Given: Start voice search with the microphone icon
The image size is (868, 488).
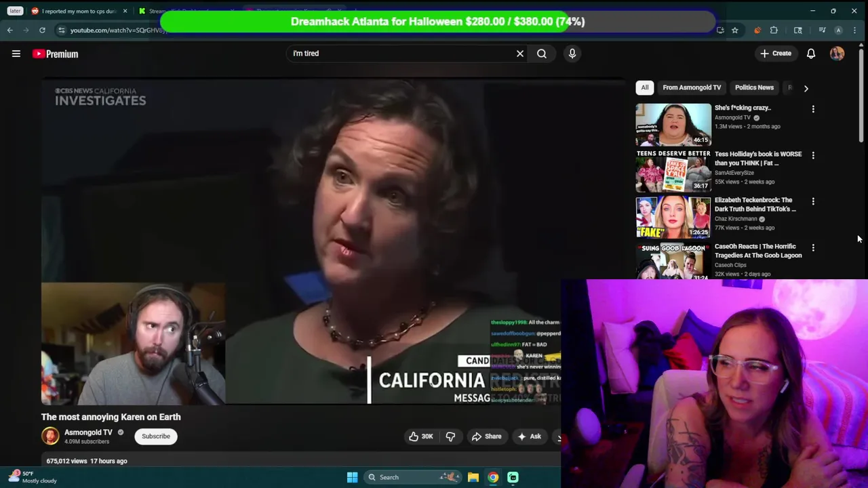Looking at the screenshot, I should [x=572, y=54].
